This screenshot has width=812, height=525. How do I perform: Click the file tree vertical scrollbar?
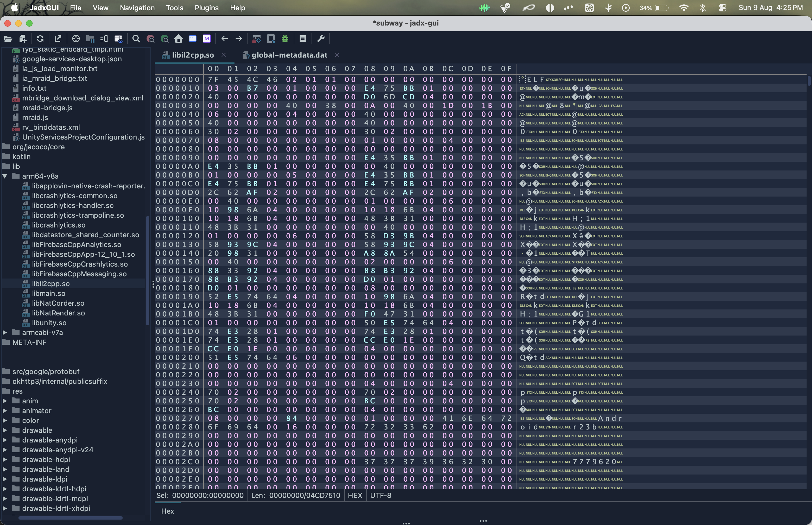148,270
